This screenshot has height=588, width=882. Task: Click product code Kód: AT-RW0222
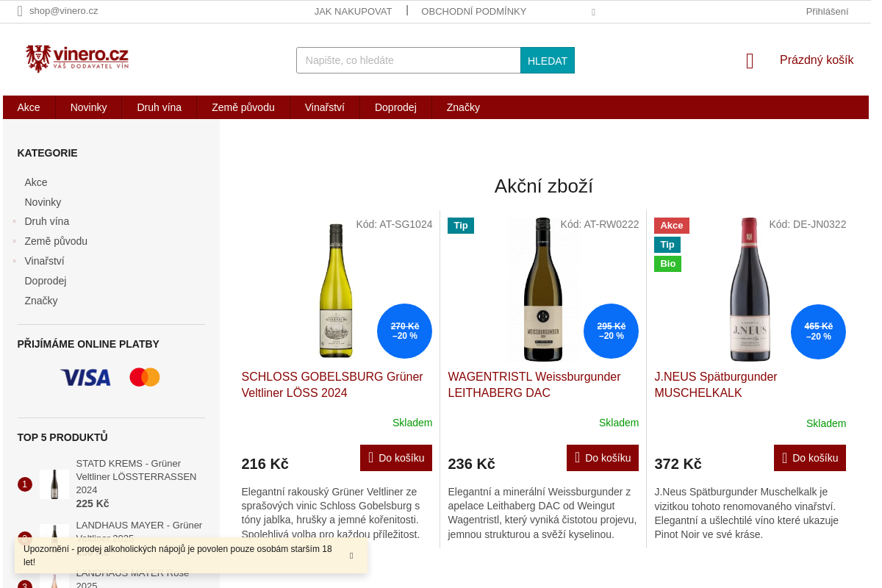[x=600, y=224]
